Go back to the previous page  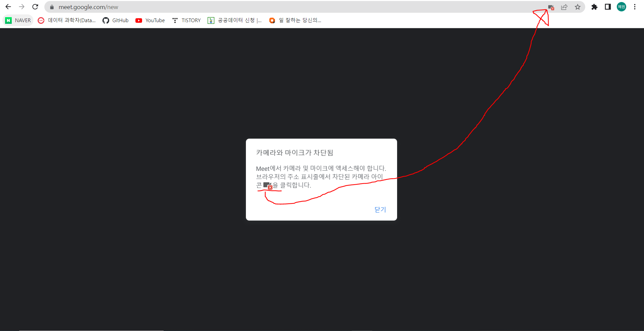pos(8,7)
